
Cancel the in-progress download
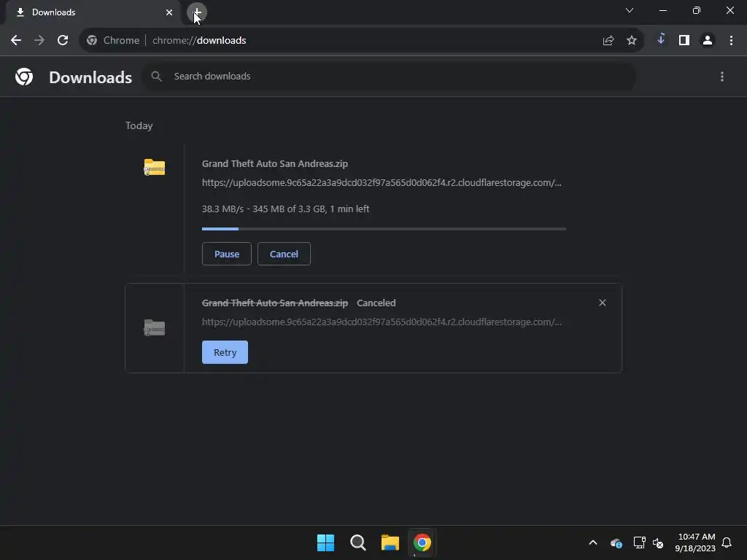(284, 254)
